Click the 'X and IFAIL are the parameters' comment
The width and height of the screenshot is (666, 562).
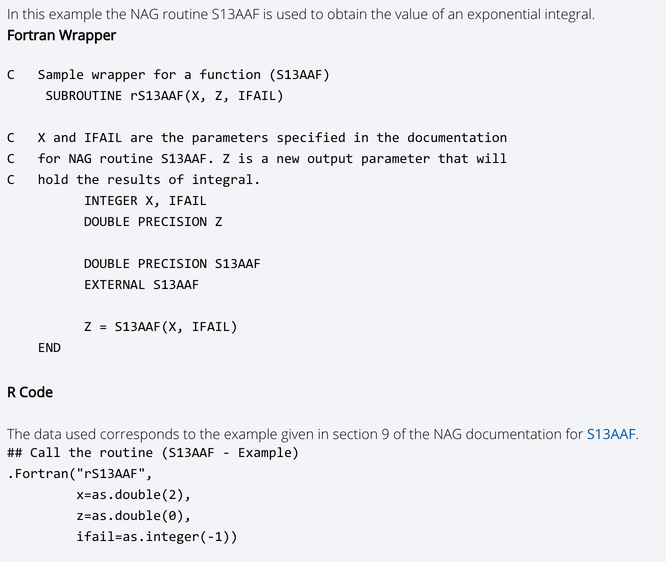[x=257, y=138]
